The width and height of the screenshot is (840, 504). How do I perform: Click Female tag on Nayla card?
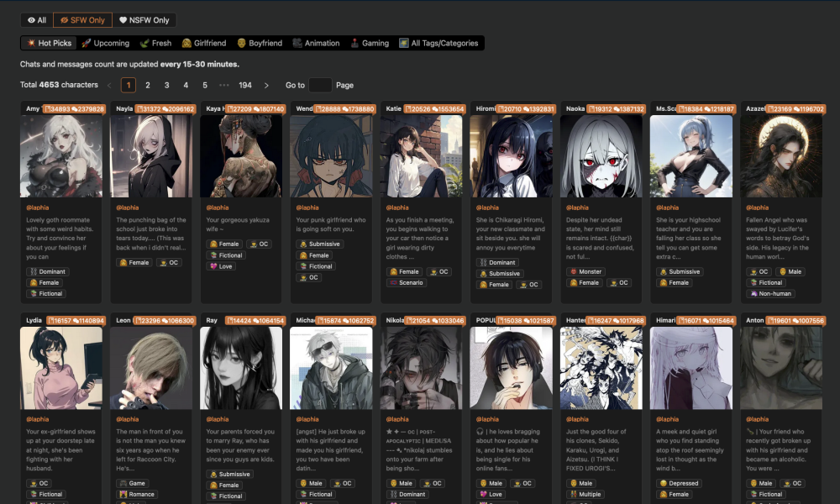coord(134,262)
